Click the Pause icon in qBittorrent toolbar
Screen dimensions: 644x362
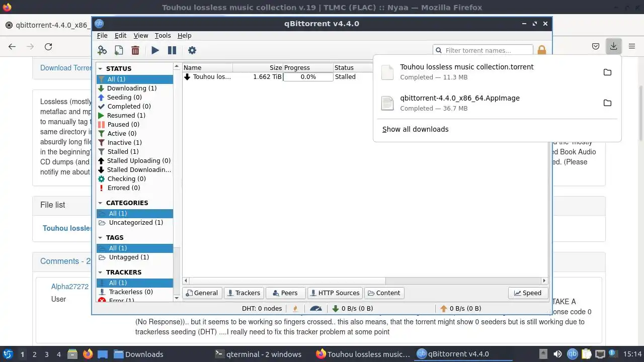pyautogui.click(x=172, y=50)
